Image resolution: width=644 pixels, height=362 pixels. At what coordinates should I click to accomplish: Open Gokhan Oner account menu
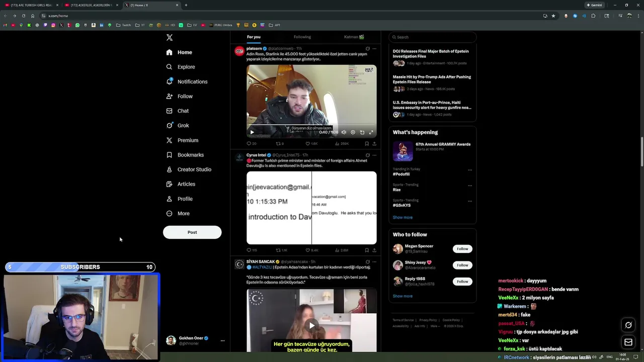point(194,340)
